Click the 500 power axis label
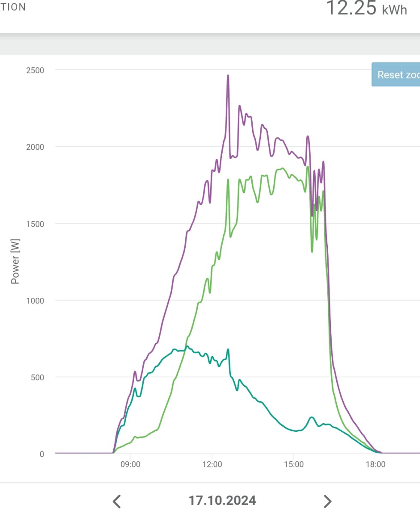Screen dimensions: 420x515 pyautogui.click(x=36, y=377)
